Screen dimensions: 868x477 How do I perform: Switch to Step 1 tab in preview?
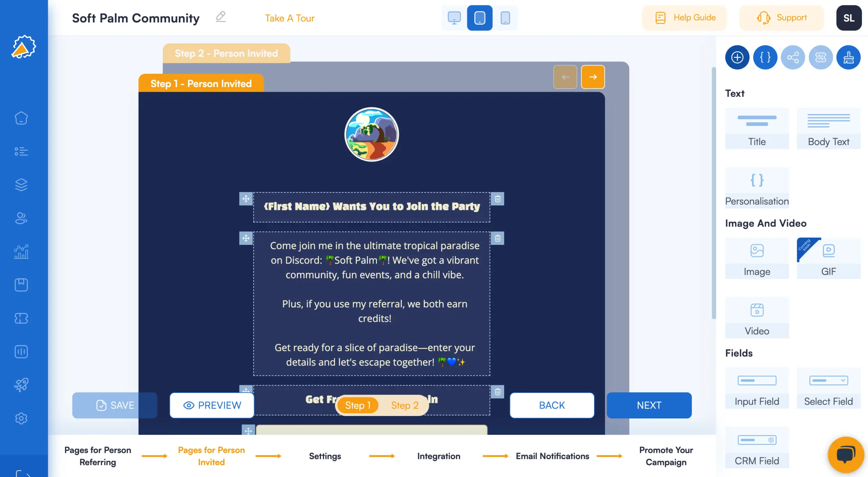(x=357, y=405)
